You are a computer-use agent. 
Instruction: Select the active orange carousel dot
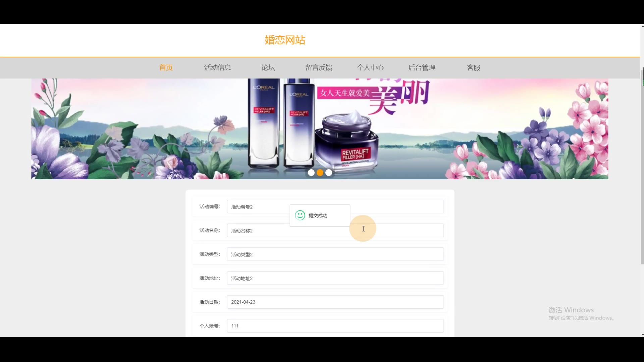pyautogui.click(x=320, y=173)
